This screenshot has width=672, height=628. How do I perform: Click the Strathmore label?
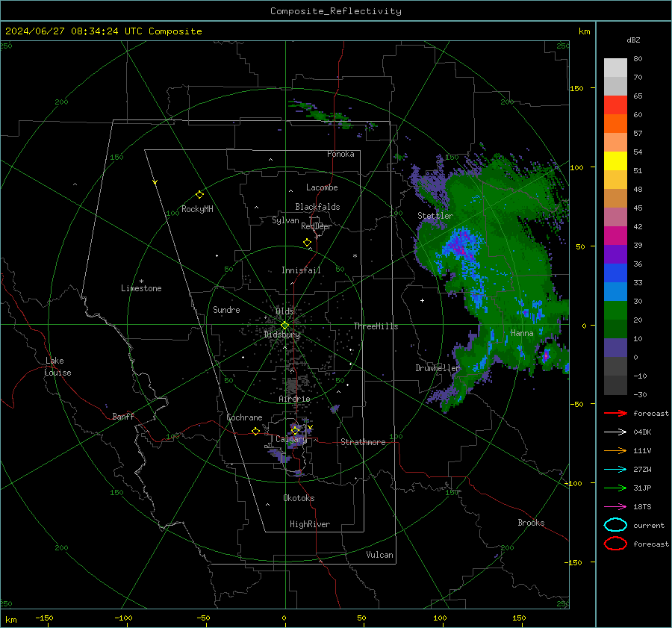(x=363, y=442)
